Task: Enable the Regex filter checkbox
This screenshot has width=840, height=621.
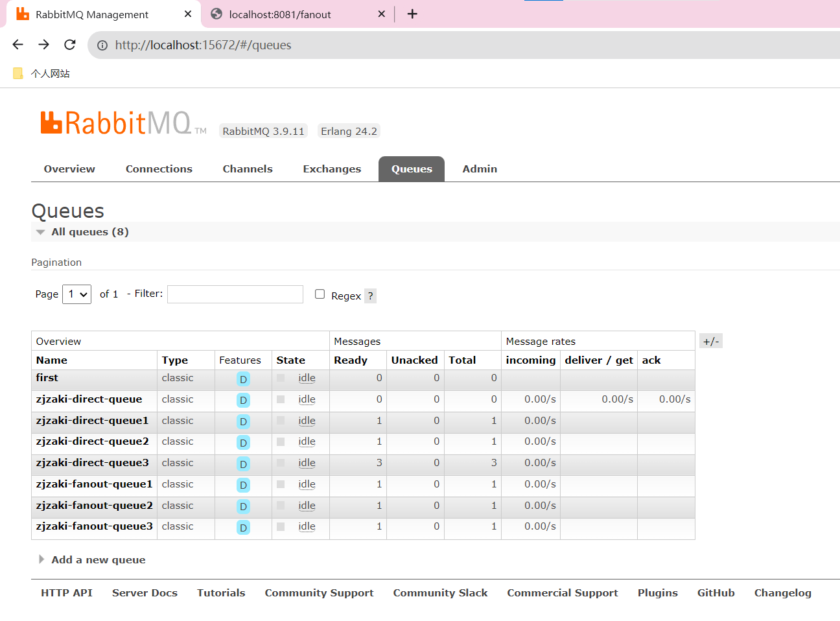Action: click(x=320, y=294)
